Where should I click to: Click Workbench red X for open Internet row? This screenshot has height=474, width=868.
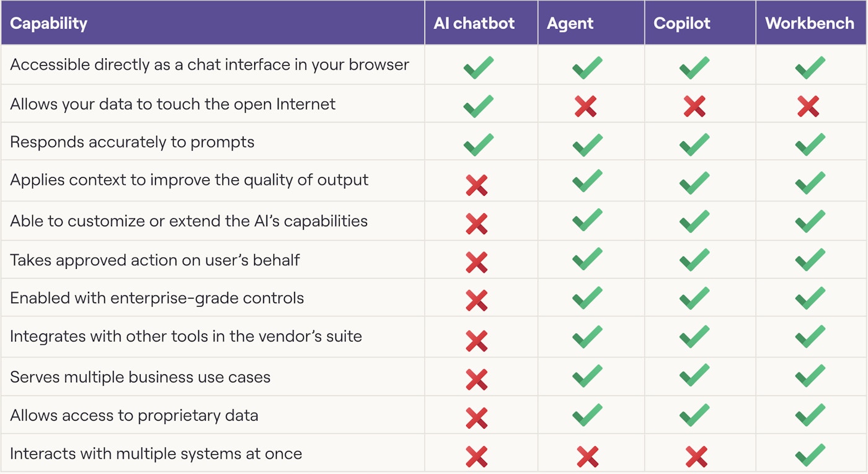coord(808,107)
